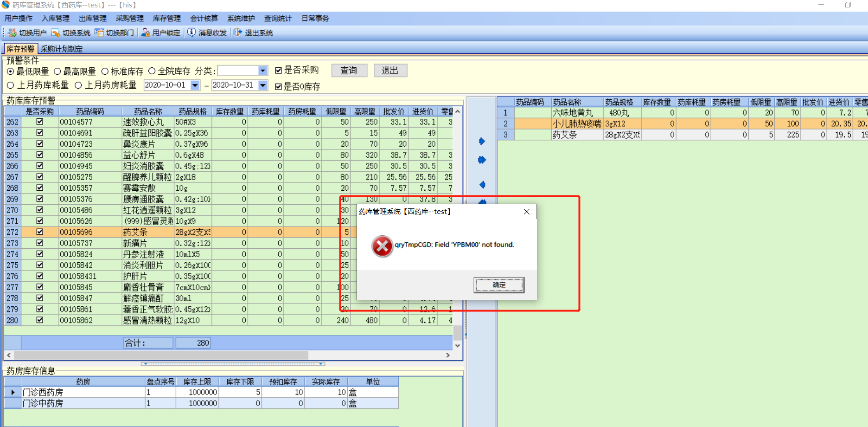Click the 切换部门 toolbar icon
The width and height of the screenshot is (868, 427).
[x=99, y=32]
